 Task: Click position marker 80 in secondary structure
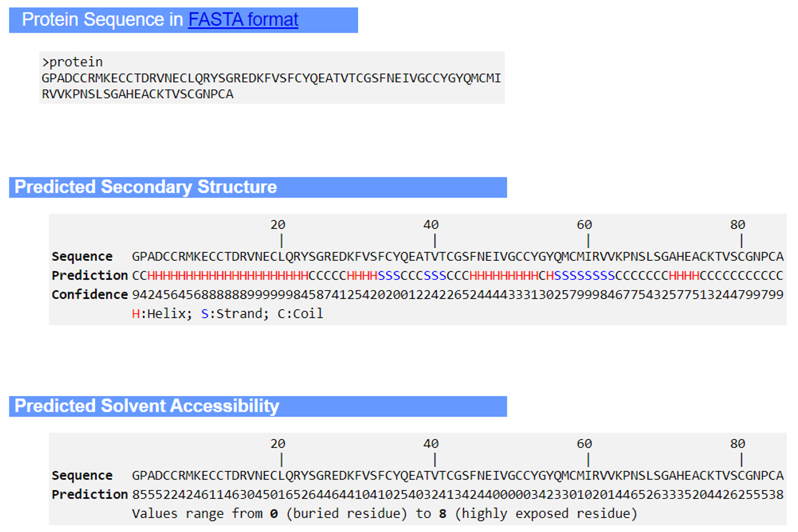pyautogui.click(x=737, y=225)
